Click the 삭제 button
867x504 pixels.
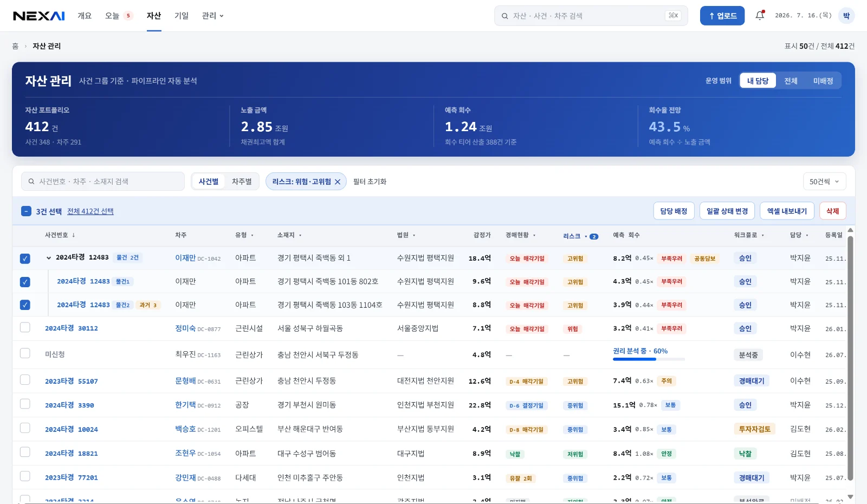pos(833,211)
